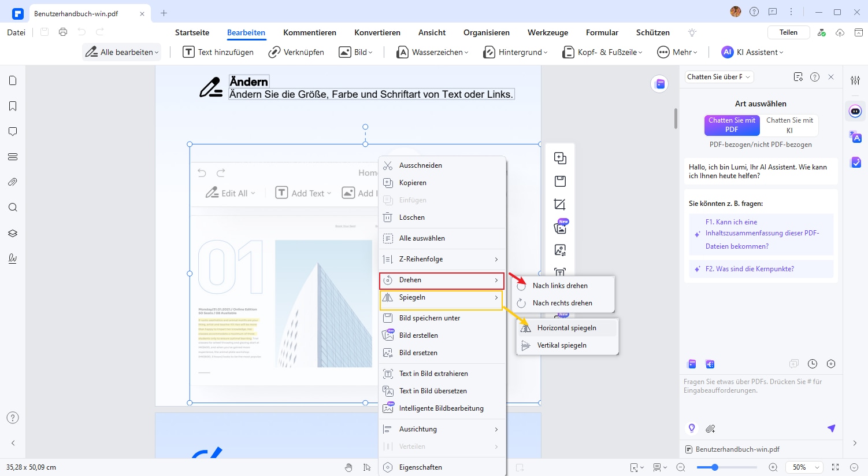Screen dimensions: 868x476
Task: Click the zoom slider handle
Action: coord(715,467)
